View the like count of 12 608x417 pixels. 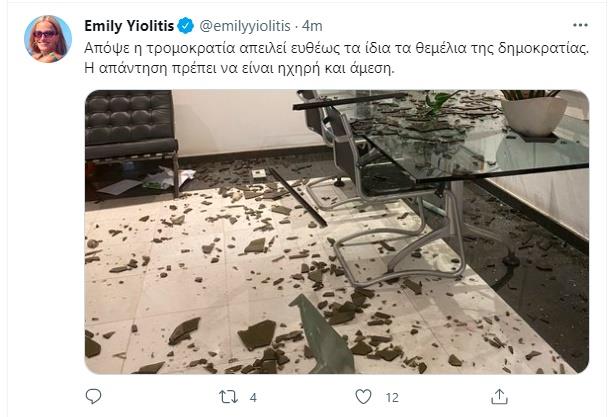(392, 397)
